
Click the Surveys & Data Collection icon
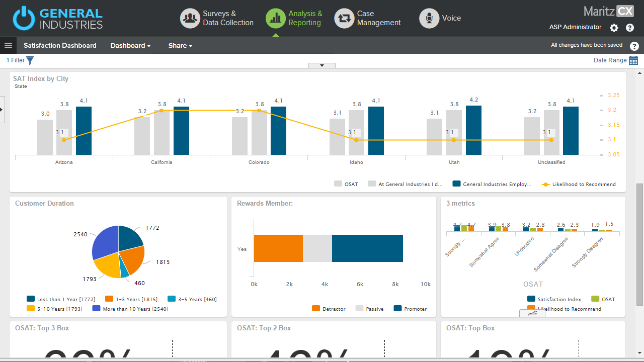click(190, 19)
